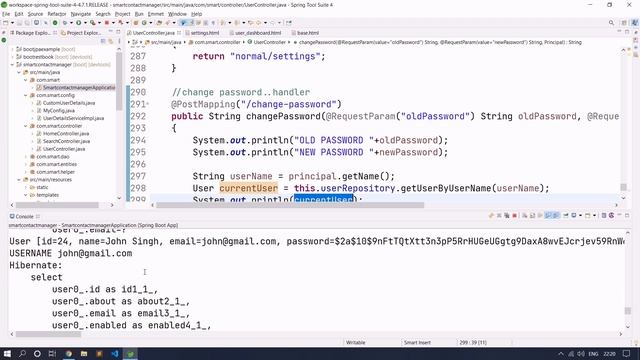Open the File menu
The height and width of the screenshot is (360, 640).
click(x=6, y=14)
